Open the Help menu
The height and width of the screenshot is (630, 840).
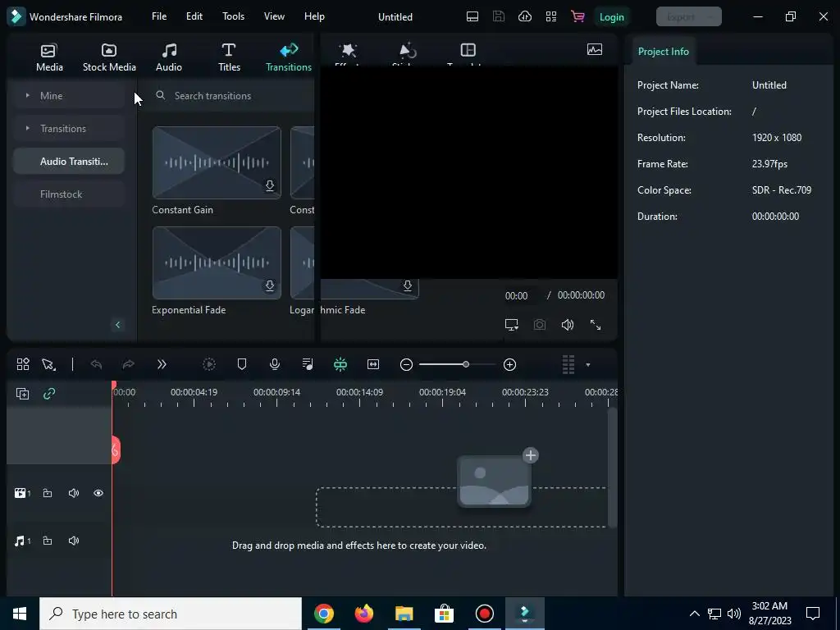[x=314, y=16]
